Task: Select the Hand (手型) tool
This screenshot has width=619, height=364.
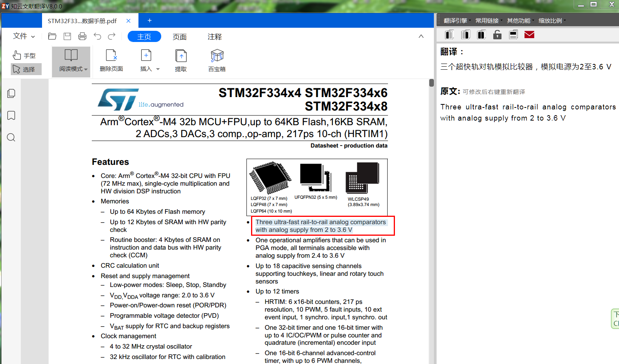Action: [24, 55]
